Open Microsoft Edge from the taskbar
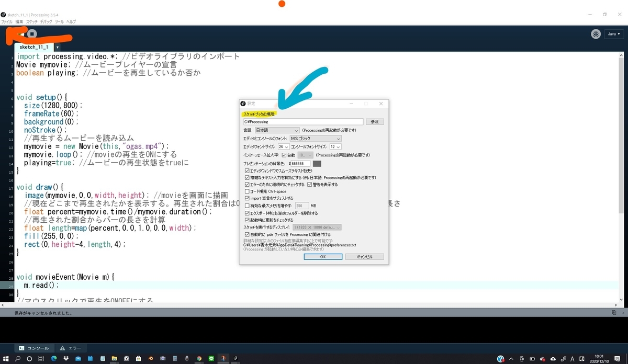 [53, 358]
